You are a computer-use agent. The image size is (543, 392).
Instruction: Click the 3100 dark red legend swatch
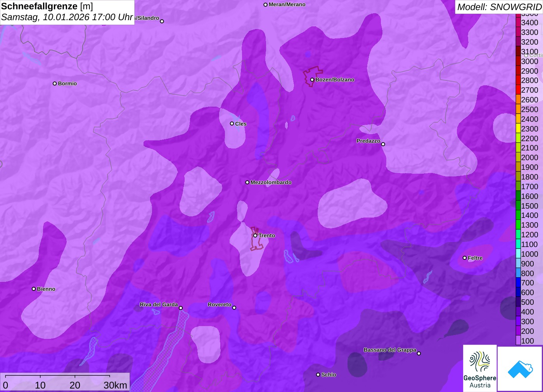pyautogui.click(x=518, y=51)
